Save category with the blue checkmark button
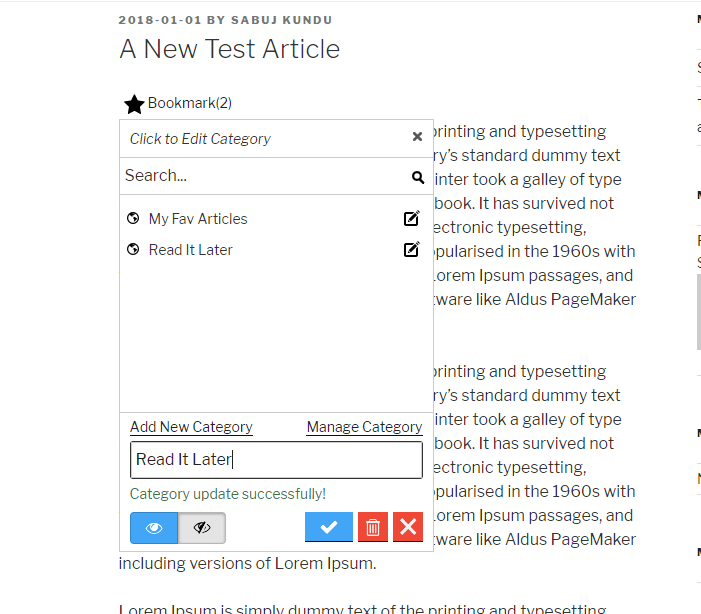Screen dimensions: 701x614 pos(328,527)
